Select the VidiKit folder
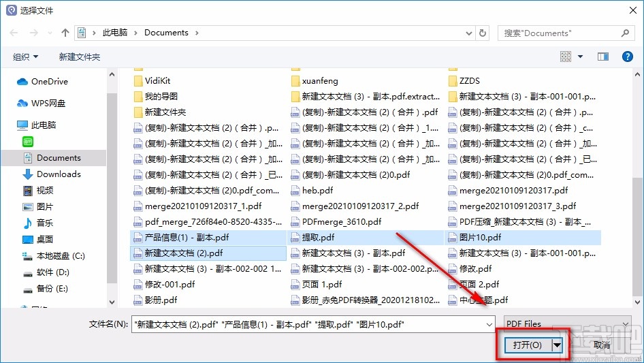 (152, 80)
